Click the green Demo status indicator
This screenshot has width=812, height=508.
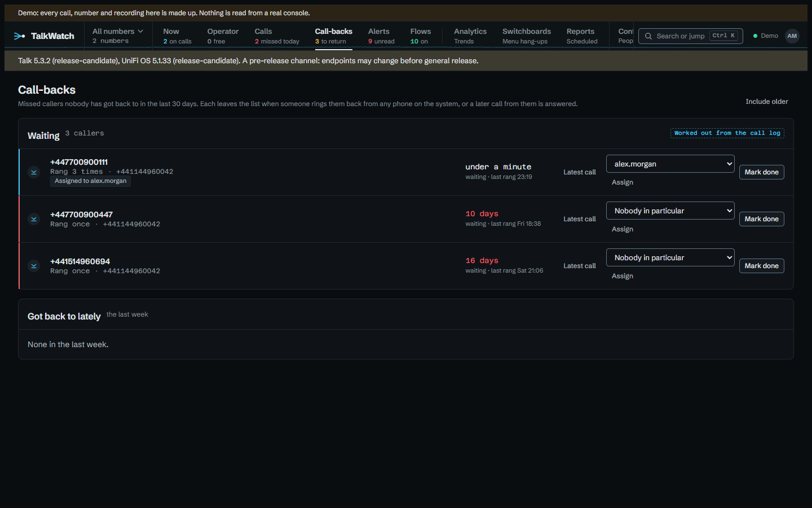766,36
